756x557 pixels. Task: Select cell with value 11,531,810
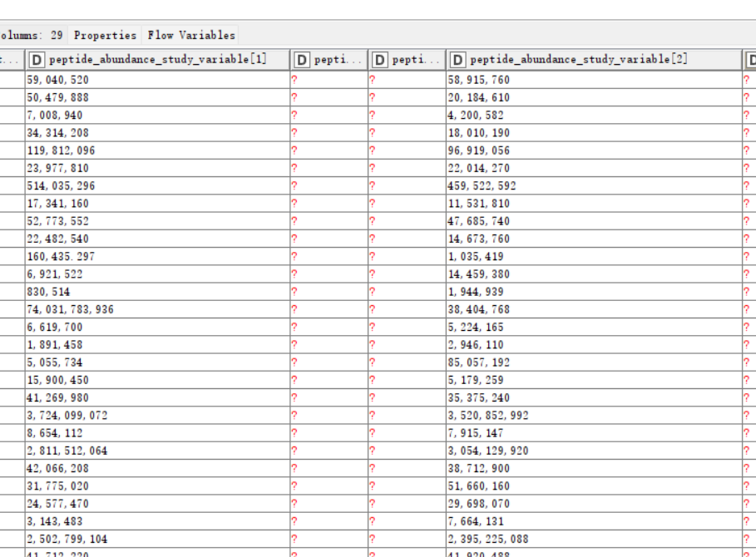click(x=594, y=204)
